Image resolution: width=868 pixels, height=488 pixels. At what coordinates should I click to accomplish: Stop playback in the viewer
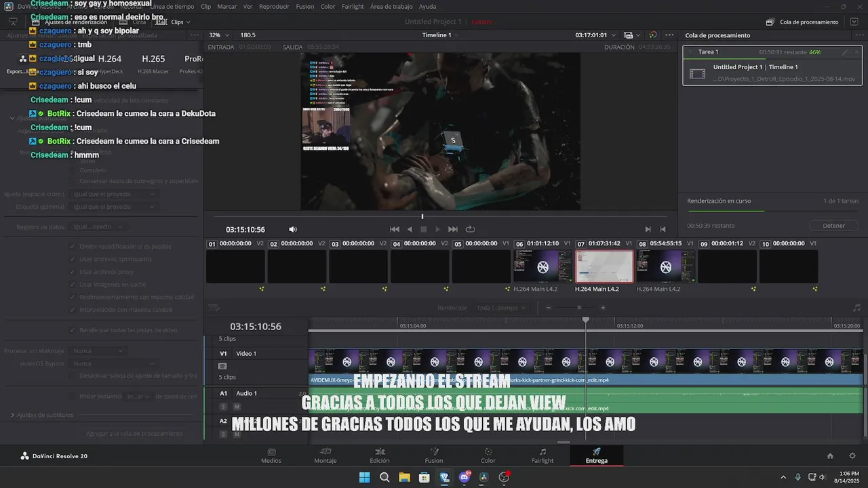pyautogui.click(x=424, y=230)
